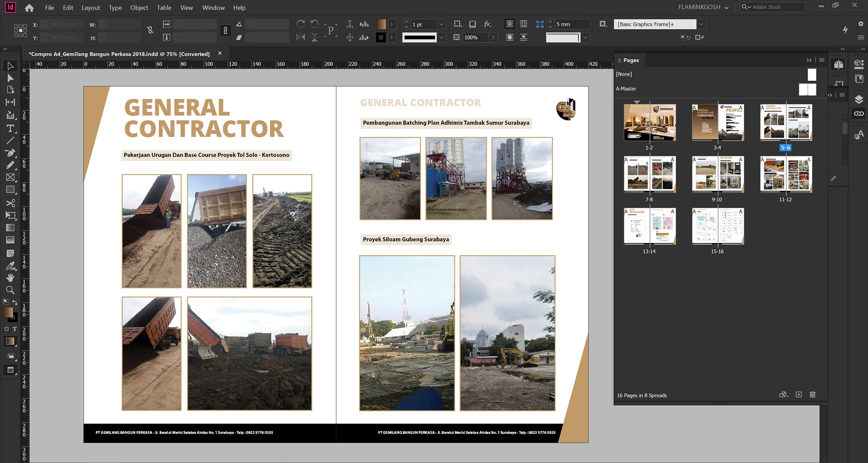Open the Links panel icon
The width and height of the screenshot is (868, 463).
pos(859,113)
